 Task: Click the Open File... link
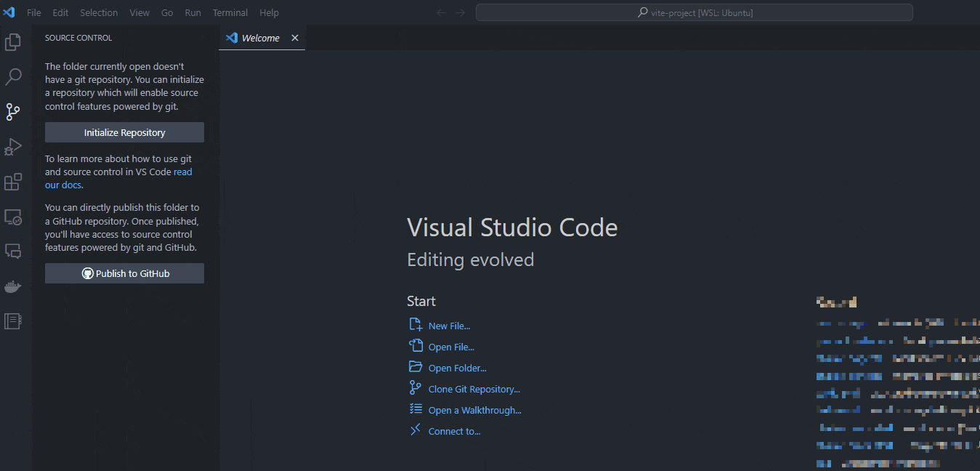pyautogui.click(x=451, y=347)
